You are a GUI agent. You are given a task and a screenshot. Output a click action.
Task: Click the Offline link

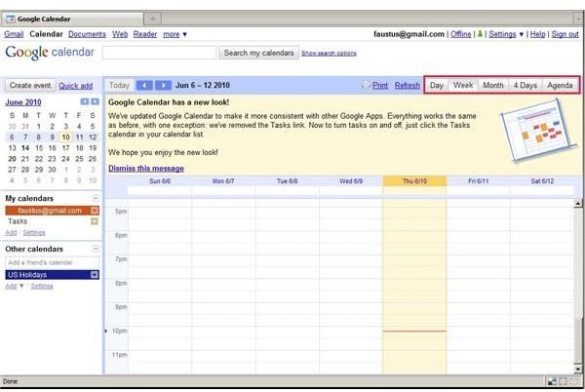pos(460,34)
